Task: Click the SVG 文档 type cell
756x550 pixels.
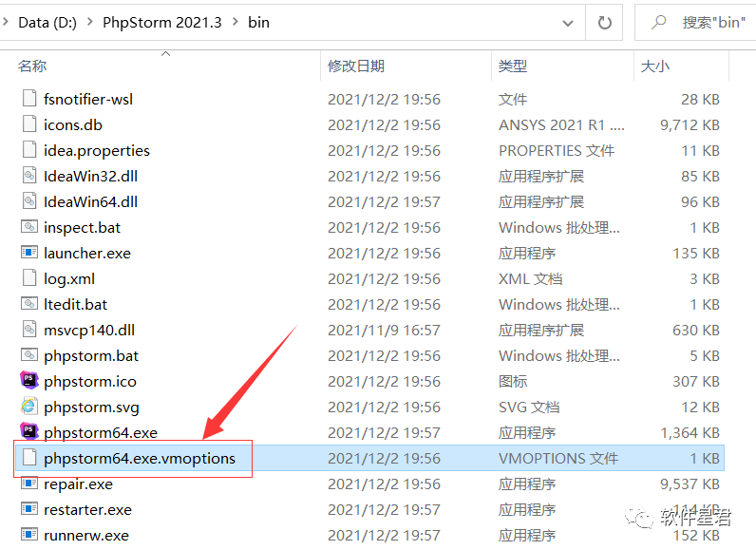Action: [x=529, y=408]
